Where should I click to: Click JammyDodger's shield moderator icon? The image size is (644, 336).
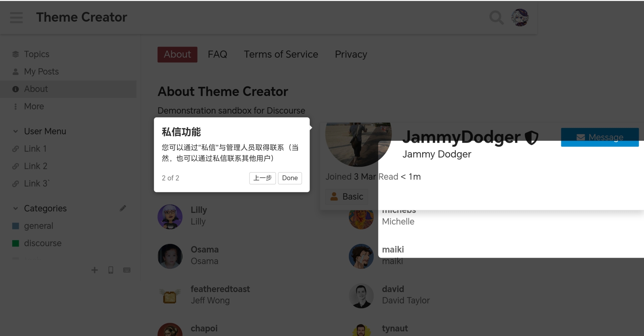[531, 137]
